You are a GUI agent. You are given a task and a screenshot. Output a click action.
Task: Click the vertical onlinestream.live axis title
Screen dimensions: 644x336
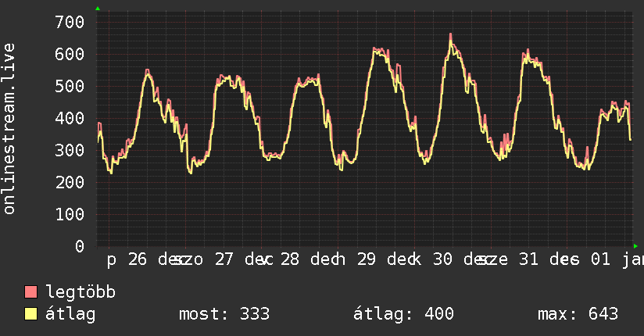tap(9, 129)
